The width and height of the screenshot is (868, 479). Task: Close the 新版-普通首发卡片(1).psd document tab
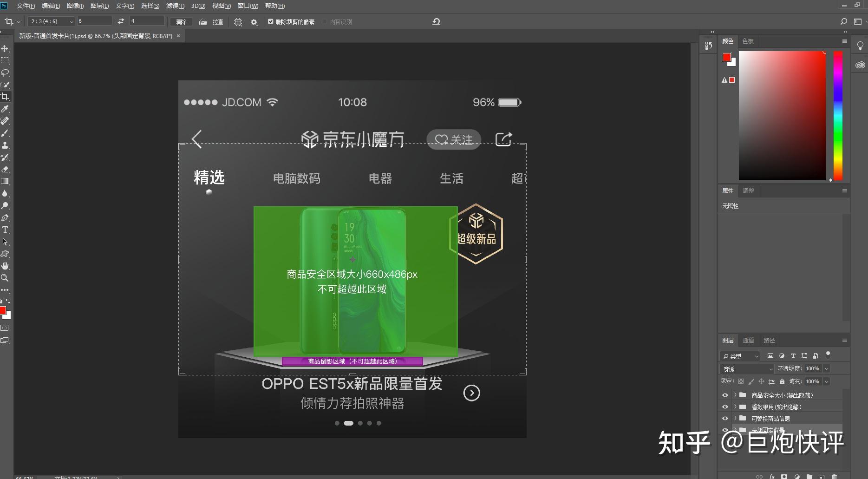(178, 36)
